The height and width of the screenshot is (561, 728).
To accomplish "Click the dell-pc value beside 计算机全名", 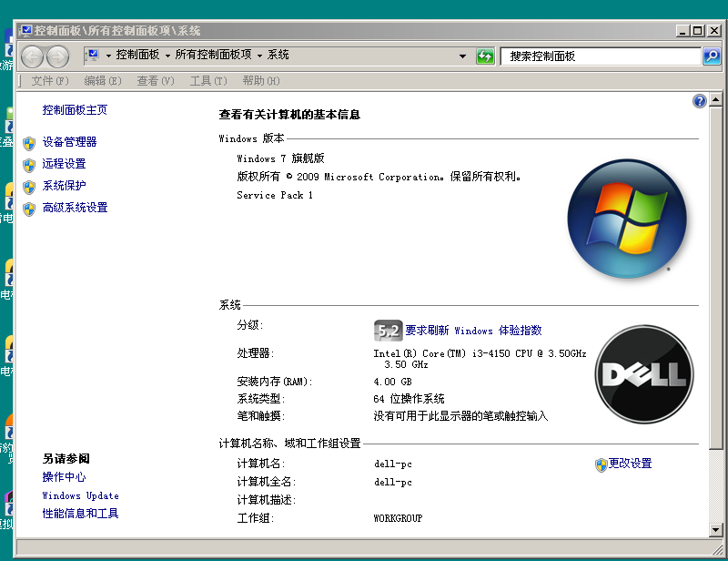I will [393, 483].
